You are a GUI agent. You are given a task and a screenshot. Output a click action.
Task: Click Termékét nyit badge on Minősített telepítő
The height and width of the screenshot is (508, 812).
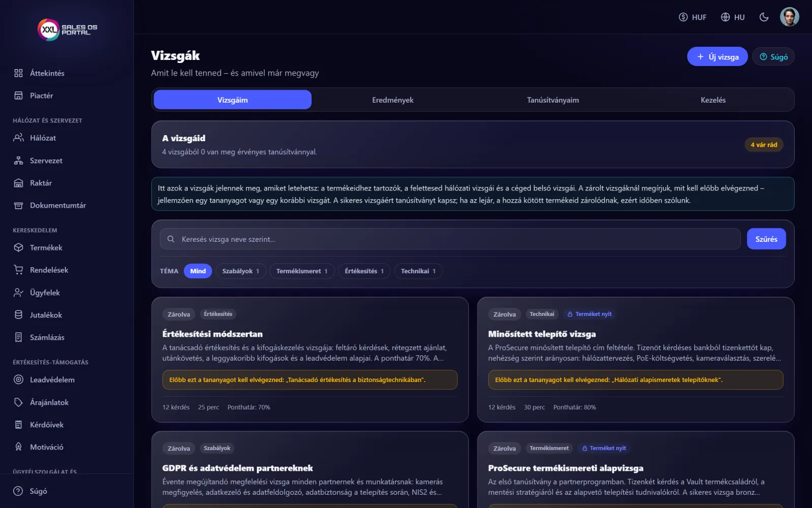(589, 314)
